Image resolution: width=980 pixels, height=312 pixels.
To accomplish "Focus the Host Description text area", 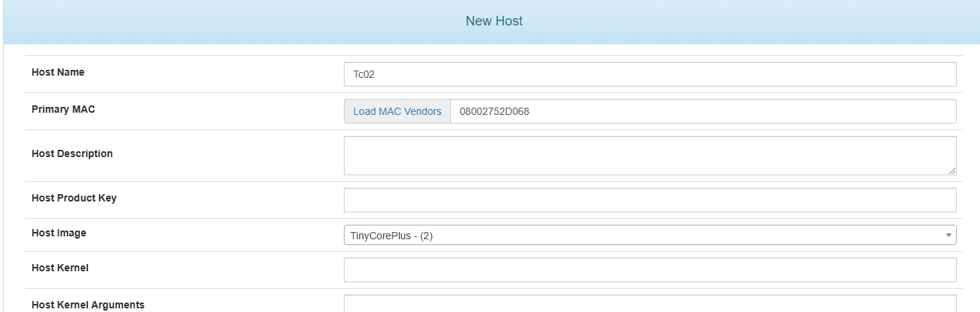I will [650, 156].
